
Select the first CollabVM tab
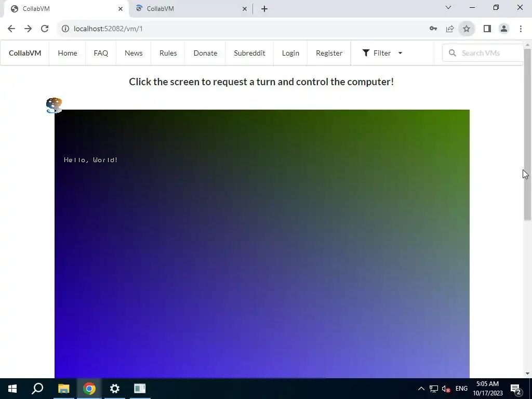point(66,9)
